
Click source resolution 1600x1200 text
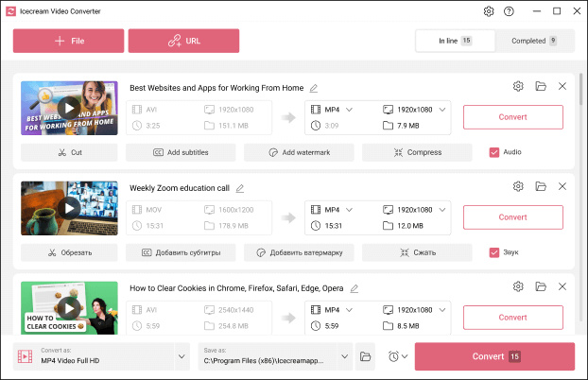tap(236, 210)
